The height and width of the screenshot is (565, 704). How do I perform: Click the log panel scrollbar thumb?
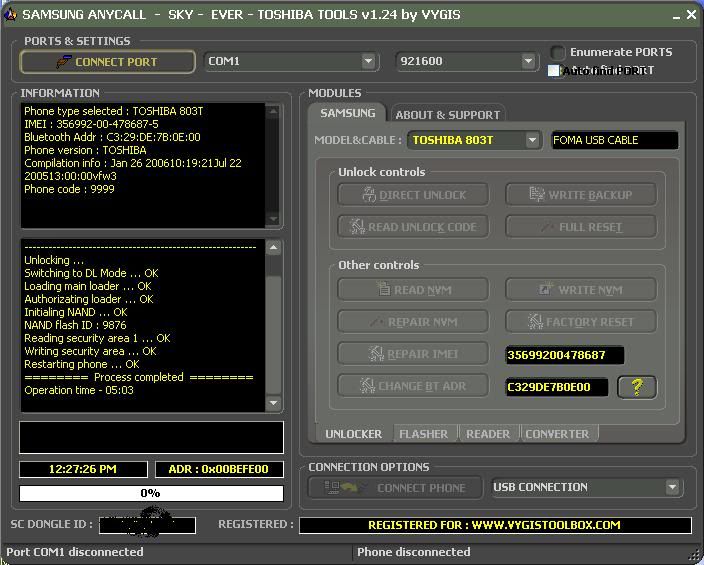[x=273, y=335]
